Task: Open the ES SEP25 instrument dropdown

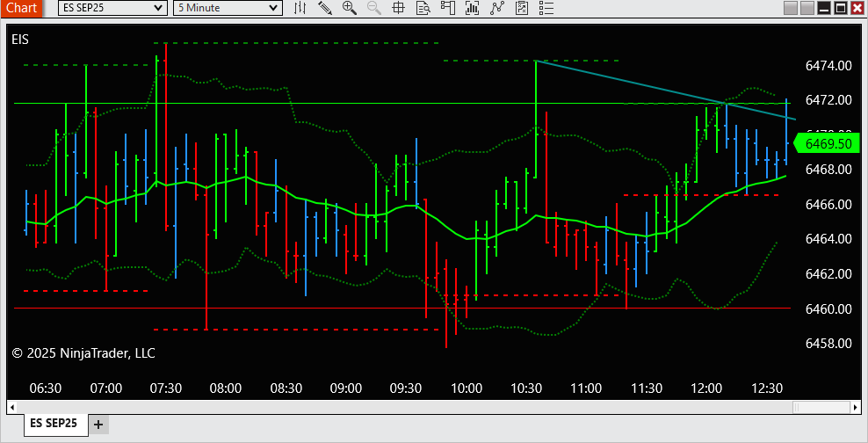Action: point(112,8)
